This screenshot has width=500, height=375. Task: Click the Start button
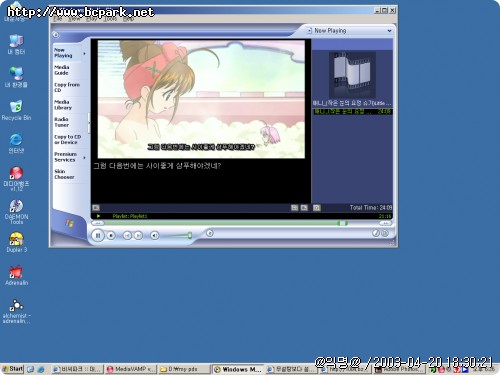click(x=12, y=369)
